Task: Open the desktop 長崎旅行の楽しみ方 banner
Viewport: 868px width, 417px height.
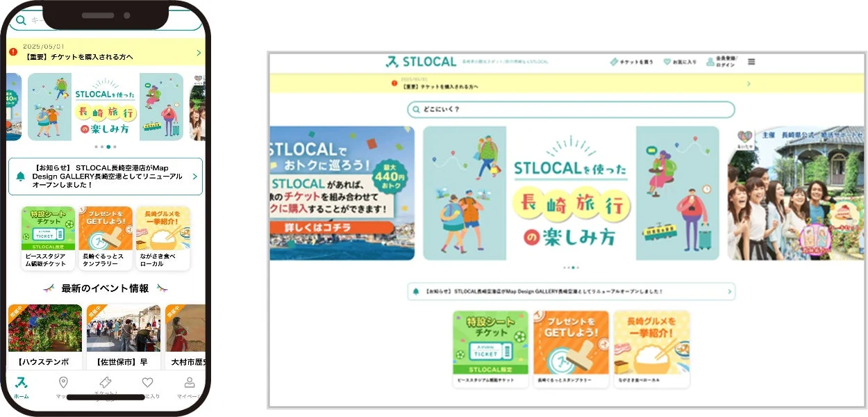Action: 571,193
